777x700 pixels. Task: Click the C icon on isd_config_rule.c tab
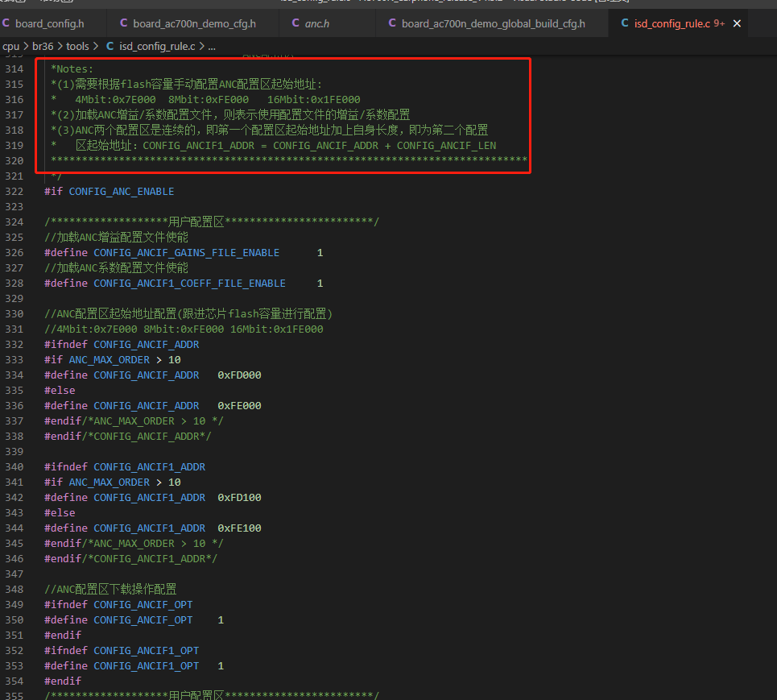tap(625, 23)
